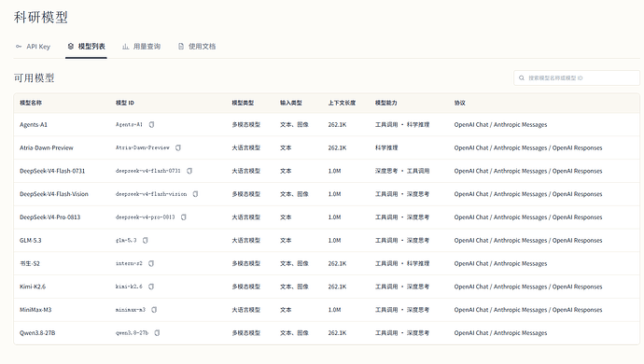
Task: Copy the kimi-k2.6 model ID
Action: tap(151, 287)
